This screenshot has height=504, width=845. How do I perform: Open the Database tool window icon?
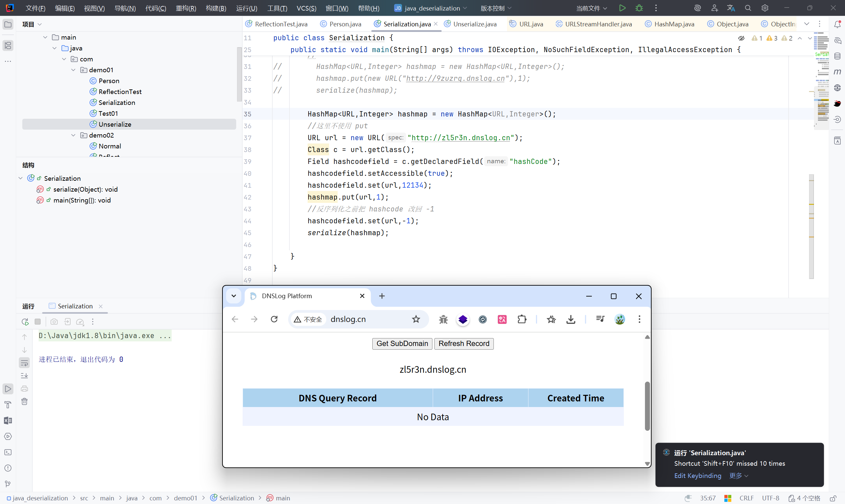click(837, 56)
